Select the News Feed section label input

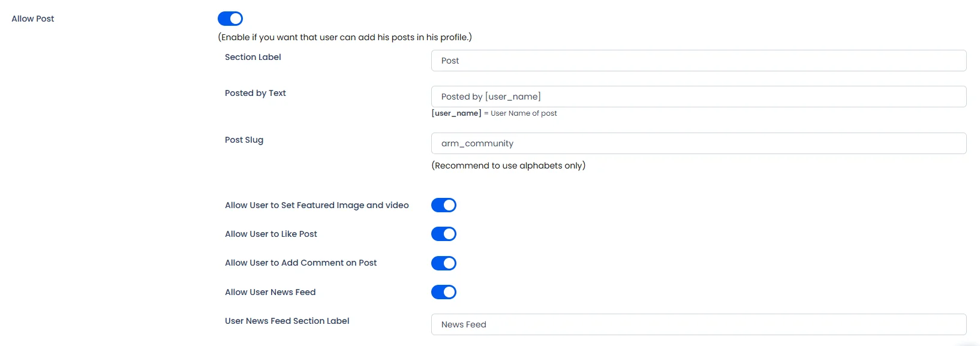click(699, 324)
